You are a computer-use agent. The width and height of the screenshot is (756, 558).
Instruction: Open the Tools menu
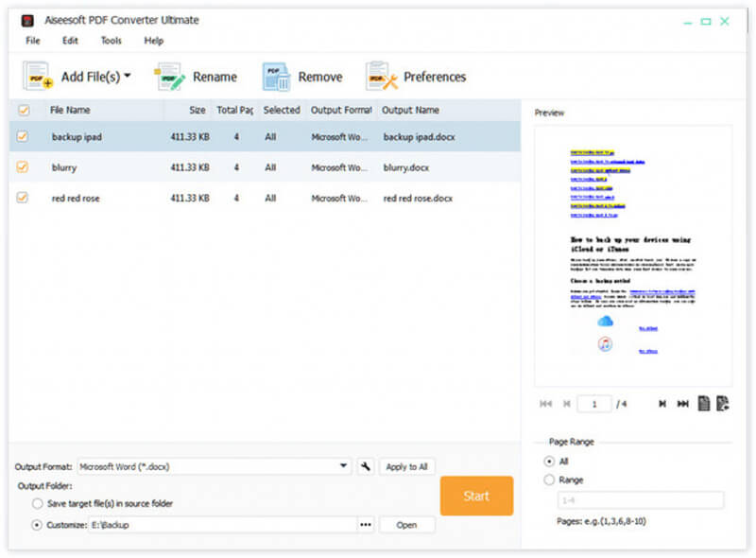click(111, 41)
